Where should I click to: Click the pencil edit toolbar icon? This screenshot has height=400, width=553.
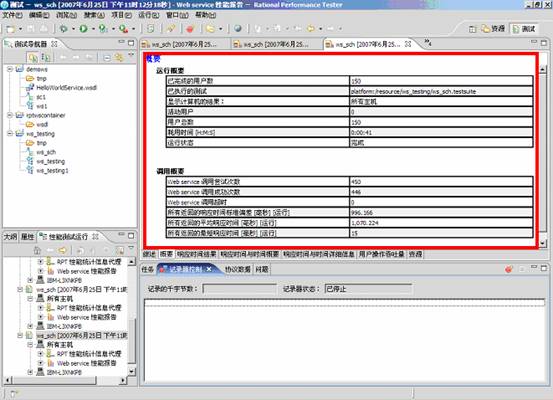(171, 29)
